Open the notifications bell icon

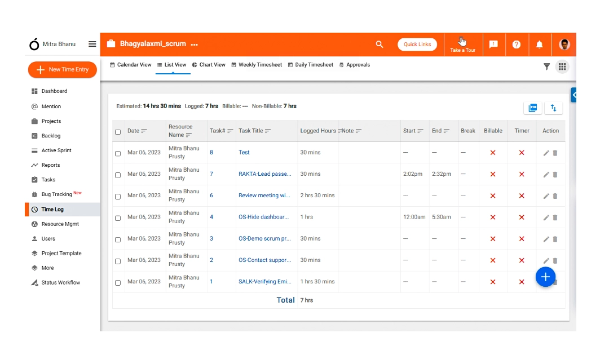[x=539, y=45]
